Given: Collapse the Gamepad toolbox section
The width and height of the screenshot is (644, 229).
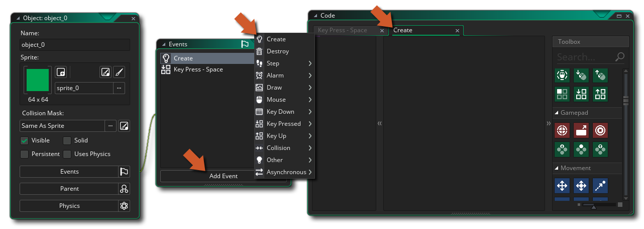Looking at the screenshot, I should click(557, 113).
